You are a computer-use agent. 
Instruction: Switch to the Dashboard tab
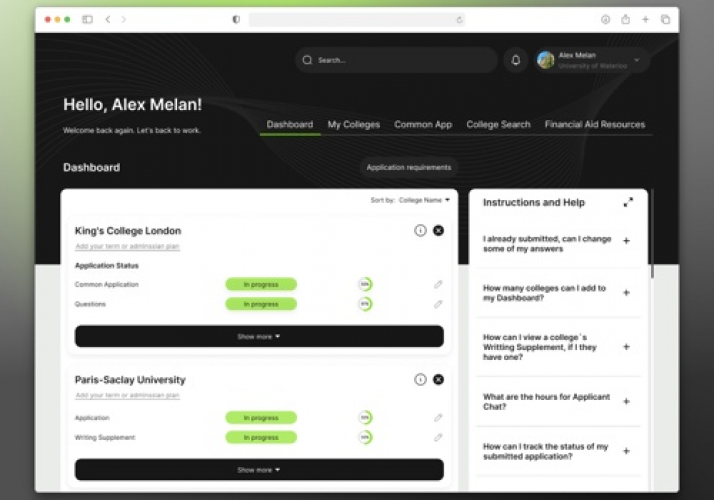pos(290,124)
